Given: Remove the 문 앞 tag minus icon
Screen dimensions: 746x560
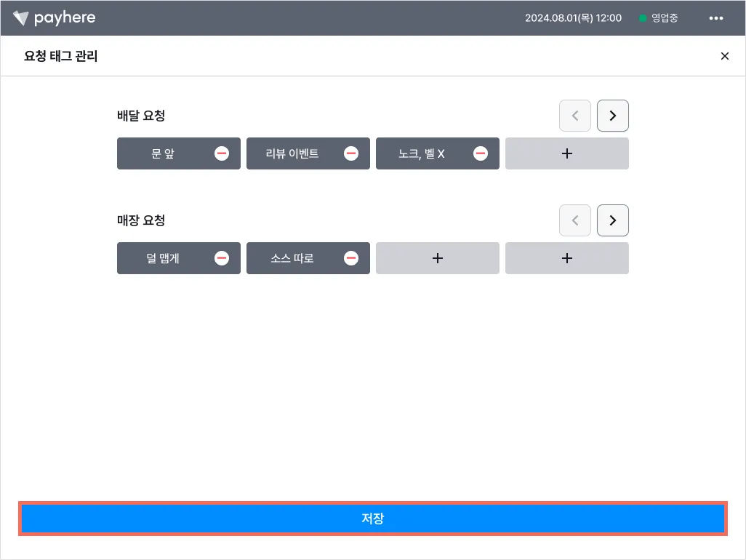Looking at the screenshot, I should click(x=222, y=153).
